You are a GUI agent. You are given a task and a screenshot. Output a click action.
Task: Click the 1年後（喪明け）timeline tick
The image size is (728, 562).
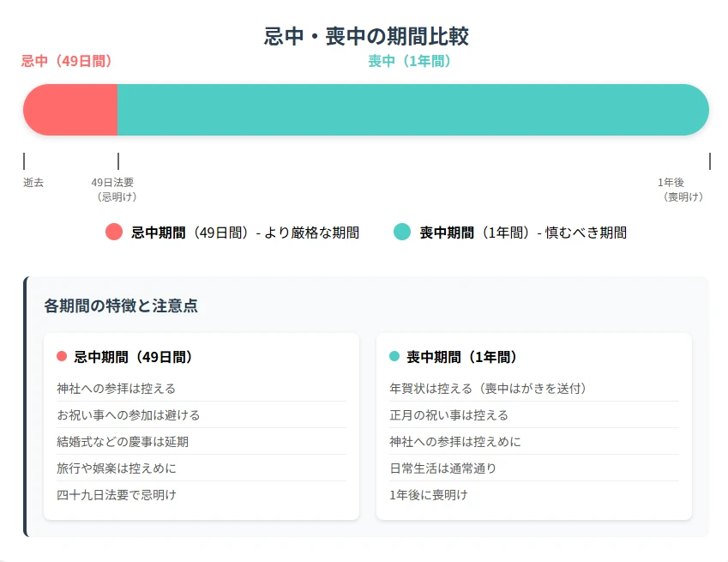[x=709, y=160]
